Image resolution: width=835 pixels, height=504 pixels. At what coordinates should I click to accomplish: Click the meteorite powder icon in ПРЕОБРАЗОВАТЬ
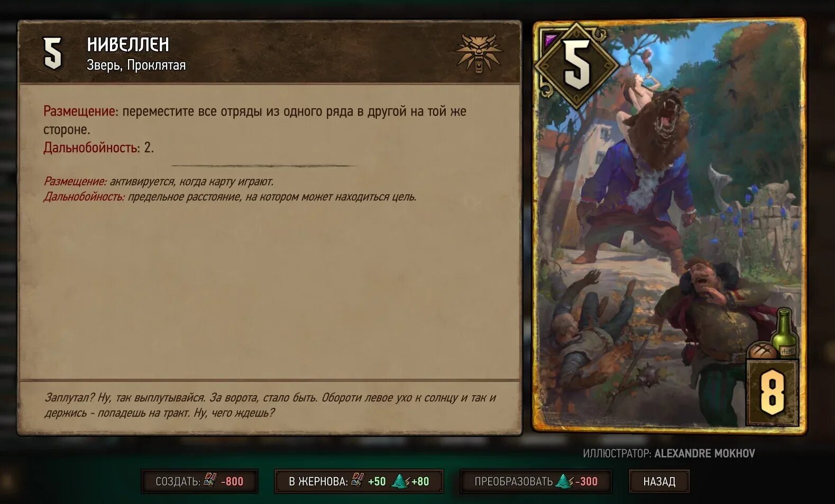564,481
